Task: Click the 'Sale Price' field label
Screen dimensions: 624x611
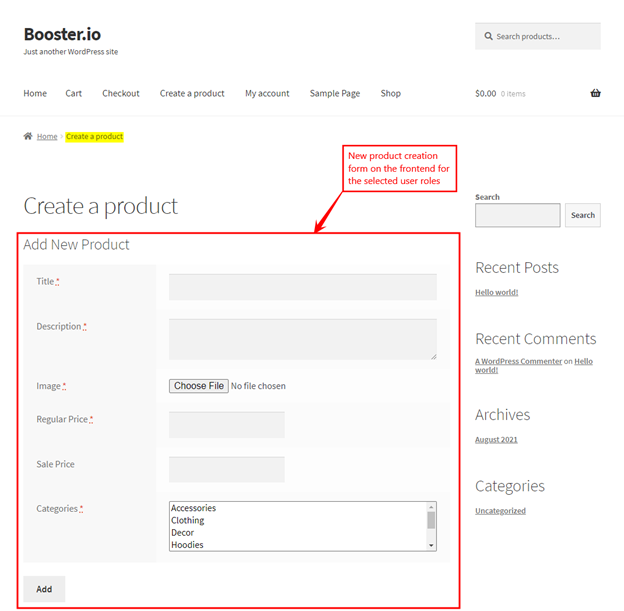Action: pos(55,465)
